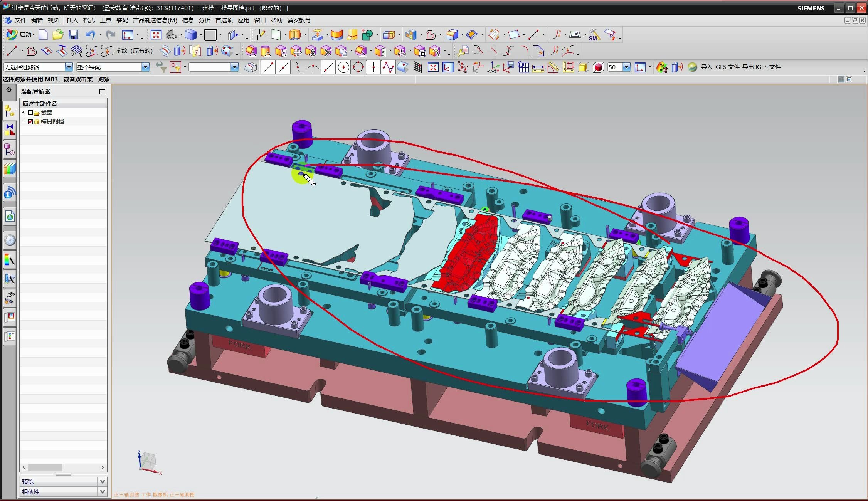Open the 分析 menu

204,20
